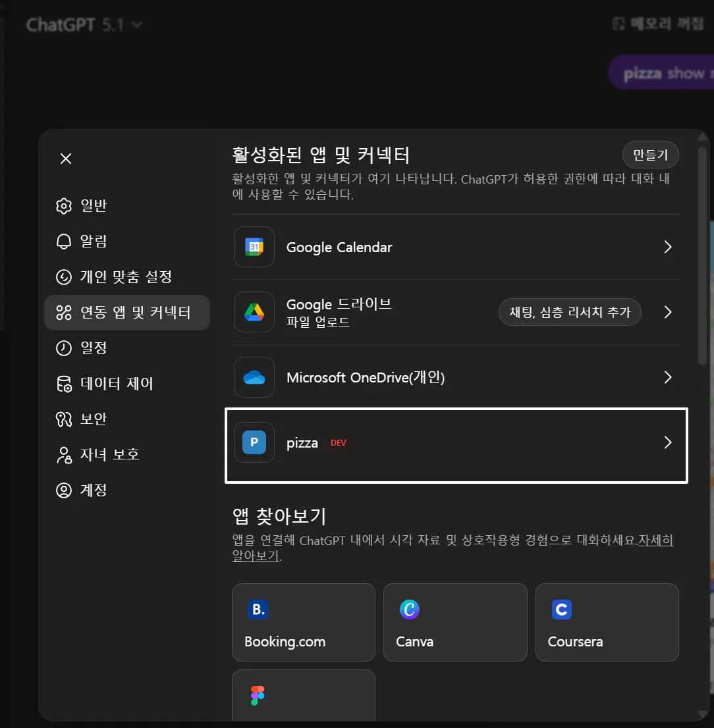Click the connected apps icon beside 연동 앱 및 커넥터

[64, 313]
